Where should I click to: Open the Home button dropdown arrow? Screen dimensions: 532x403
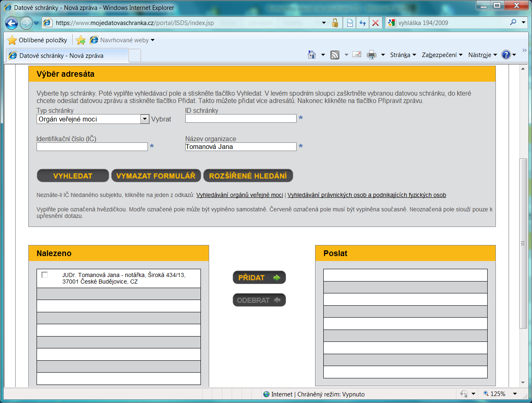click(x=323, y=55)
